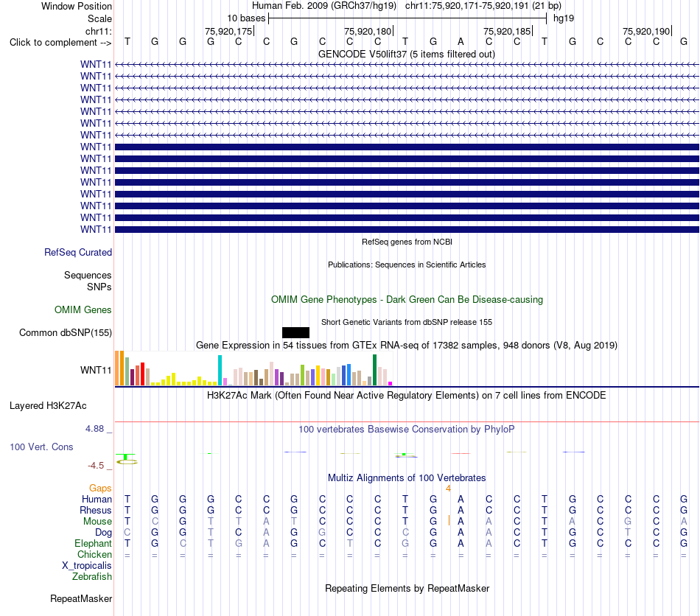Click position marker 75,920,190 on the ruler
700x616 pixels.
tap(646, 31)
